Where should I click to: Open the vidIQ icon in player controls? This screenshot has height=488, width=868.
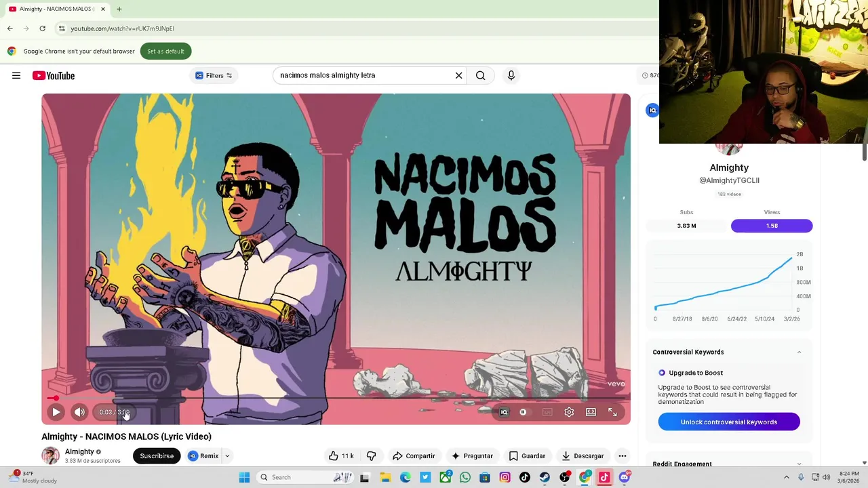pyautogui.click(x=504, y=412)
